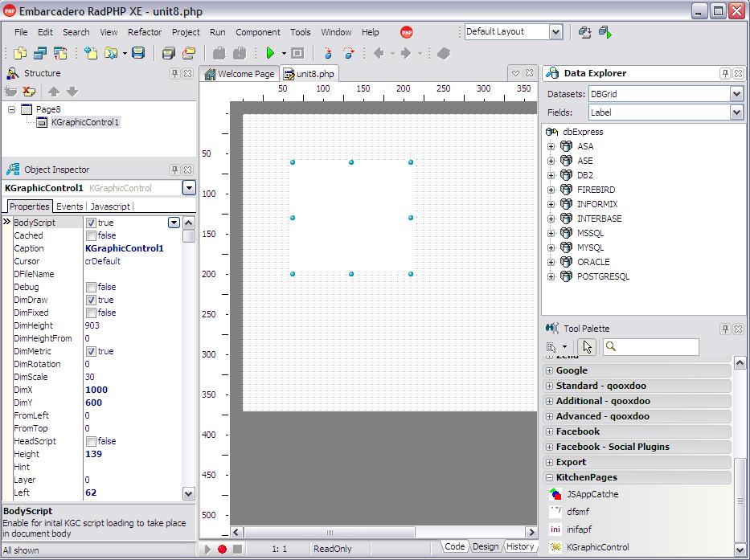Click the Forward navigation arrow in toolbar
The image size is (750, 560).
coord(406,53)
